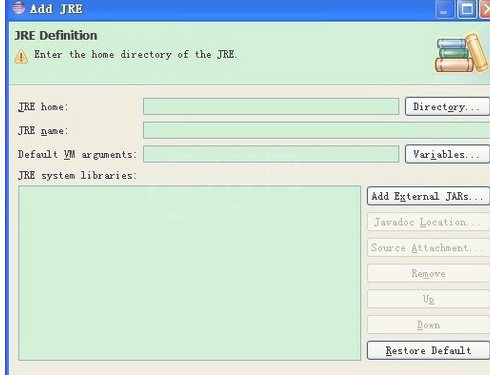Click 'Enter the home directory of the JRE.' message
Screen dimensions: 490x375
[136, 54]
